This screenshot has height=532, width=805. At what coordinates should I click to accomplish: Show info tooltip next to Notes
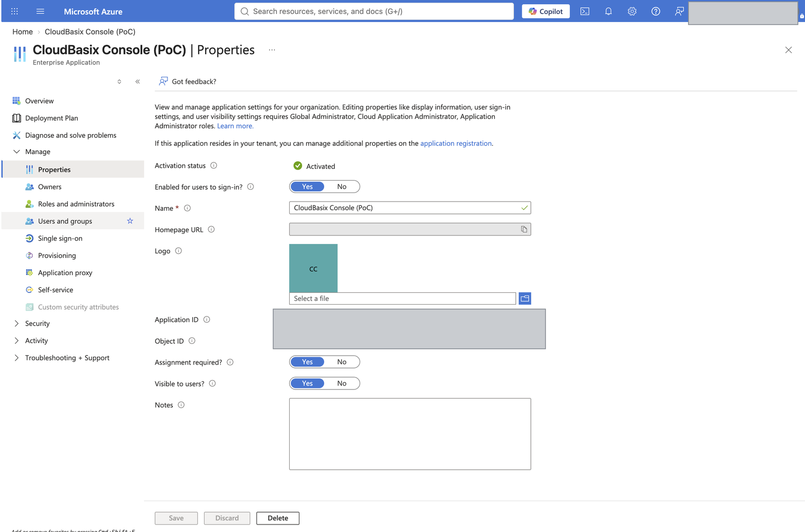(x=181, y=405)
